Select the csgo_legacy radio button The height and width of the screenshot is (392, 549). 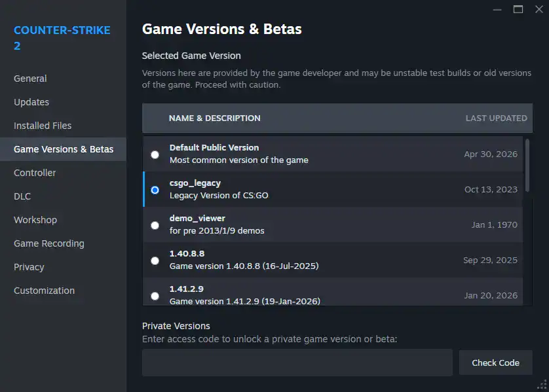point(155,190)
